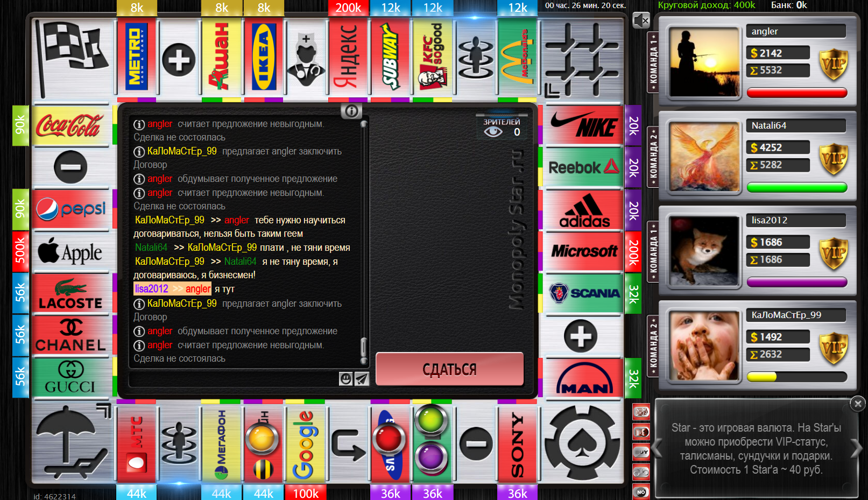Select the Google property cell
Image resolution: width=868 pixels, height=500 pixels.
tap(306, 444)
